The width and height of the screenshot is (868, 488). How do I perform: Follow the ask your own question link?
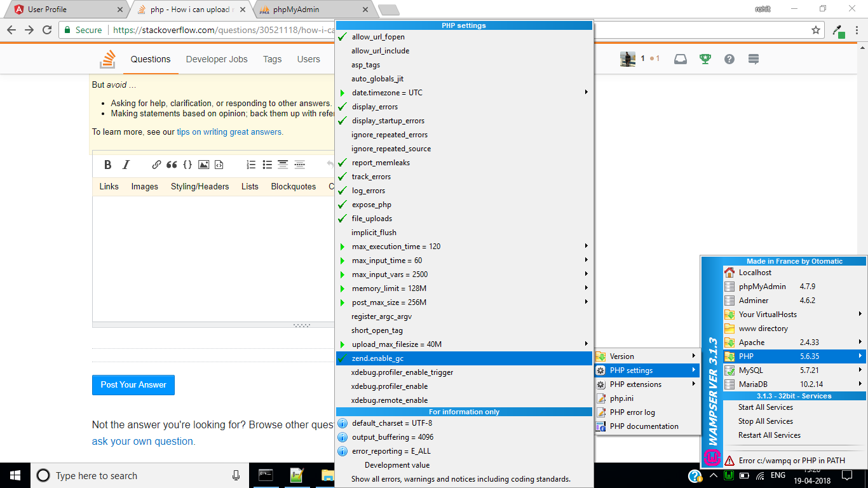[x=144, y=441]
